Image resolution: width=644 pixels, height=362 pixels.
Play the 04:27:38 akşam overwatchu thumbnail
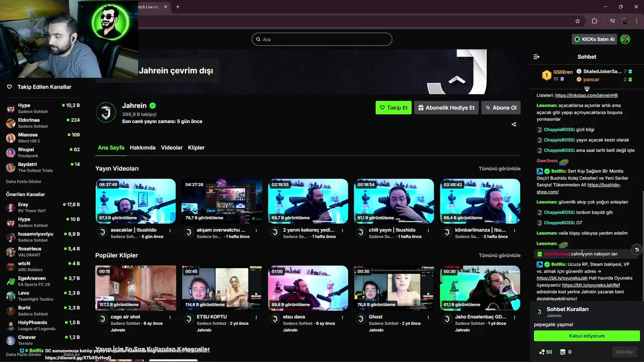pos(222,201)
